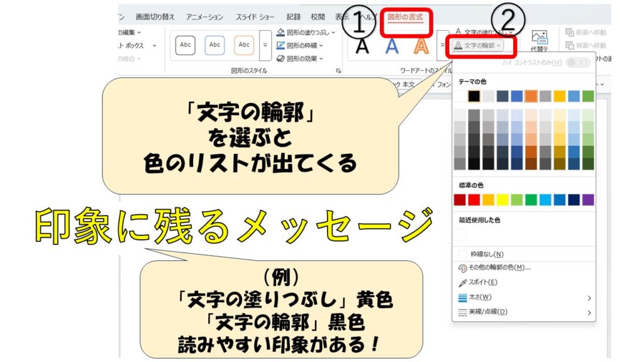Pick the orange theme color swatch
The width and height of the screenshot is (644, 362).
pos(531,96)
